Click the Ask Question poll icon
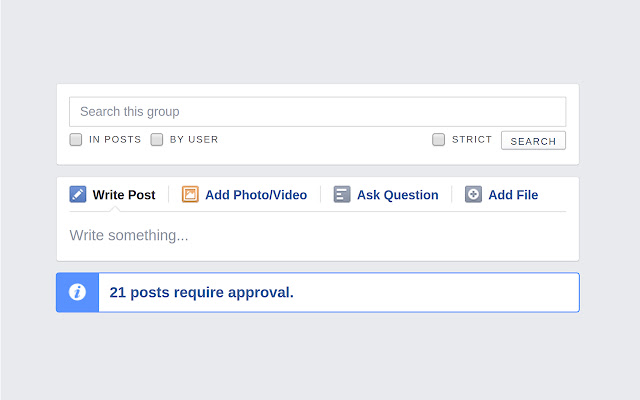 342,194
